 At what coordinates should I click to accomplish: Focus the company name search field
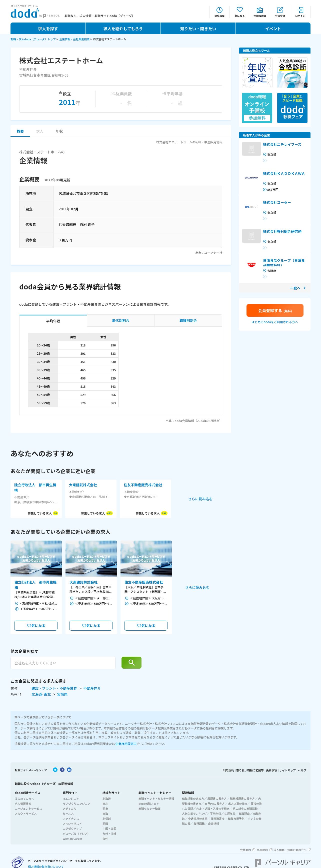[x=63, y=662]
